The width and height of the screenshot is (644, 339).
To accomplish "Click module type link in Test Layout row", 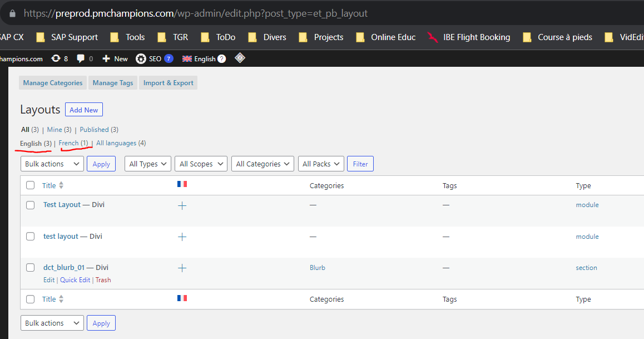I will 587,205.
